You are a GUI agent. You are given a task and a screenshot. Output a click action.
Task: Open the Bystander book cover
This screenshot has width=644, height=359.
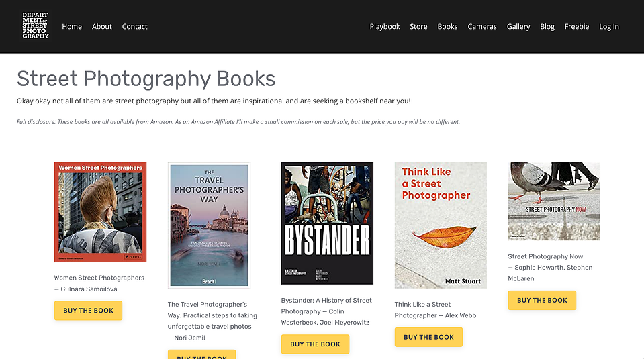click(327, 223)
